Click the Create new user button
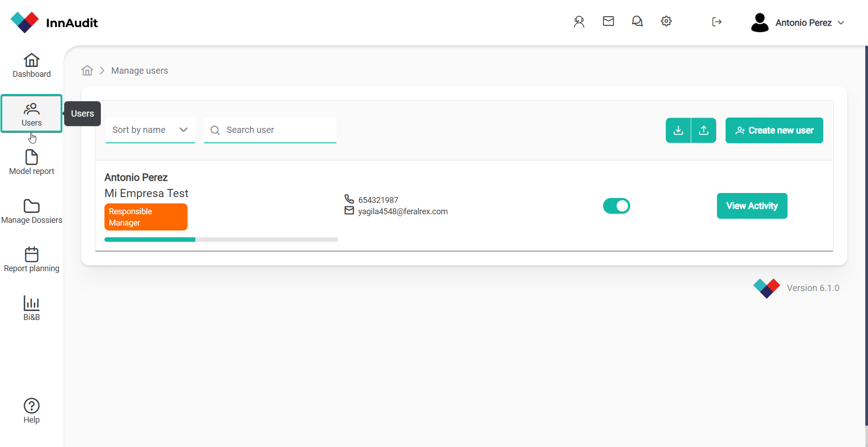 pyautogui.click(x=774, y=131)
